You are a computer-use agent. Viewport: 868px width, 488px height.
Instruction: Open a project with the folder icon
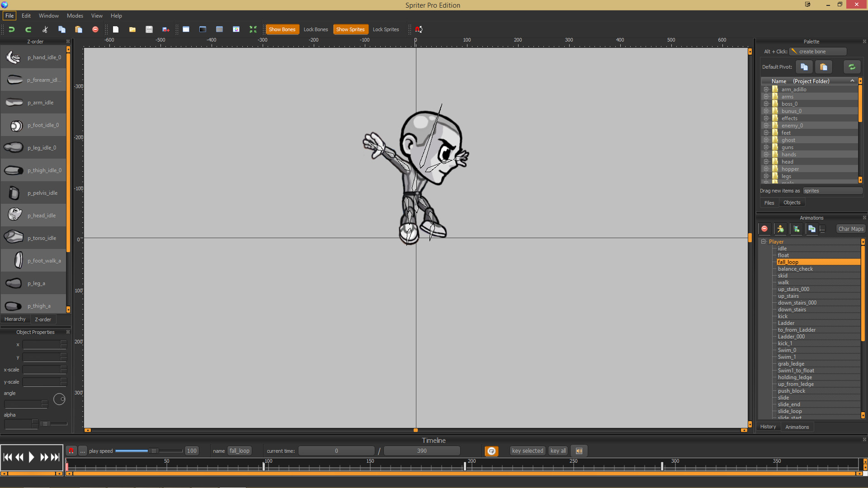(x=132, y=29)
